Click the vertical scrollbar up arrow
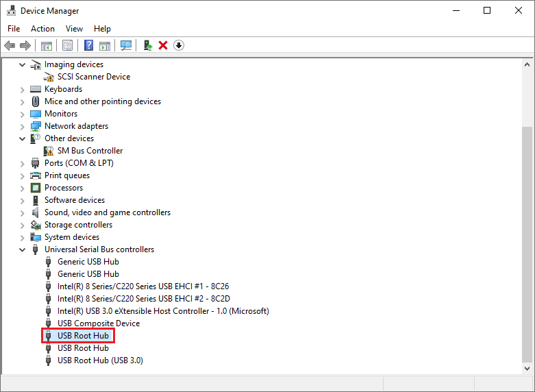 pyautogui.click(x=527, y=64)
